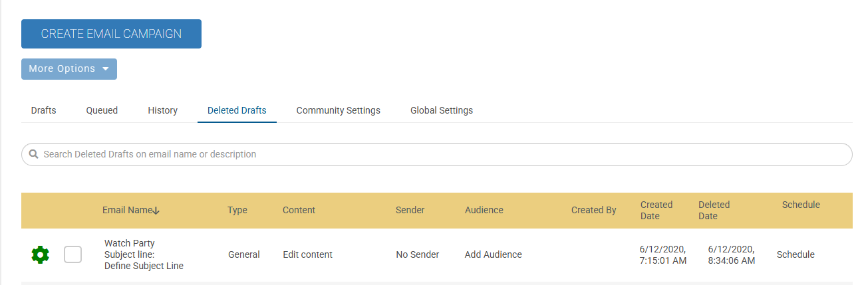
Task: Click the created date 6/12/2020, 7:15:01 AM
Action: click(662, 254)
